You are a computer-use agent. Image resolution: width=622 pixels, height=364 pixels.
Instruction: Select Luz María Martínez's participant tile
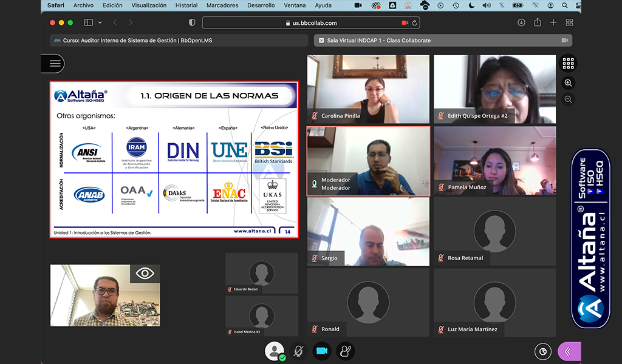494,303
